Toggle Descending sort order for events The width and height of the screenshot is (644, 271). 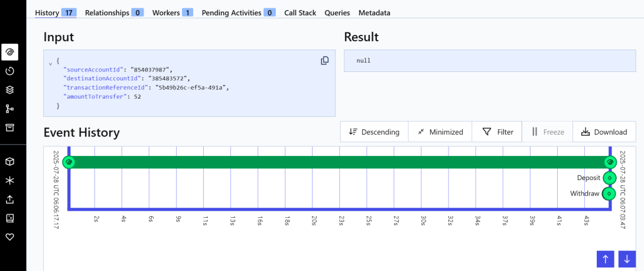374,132
